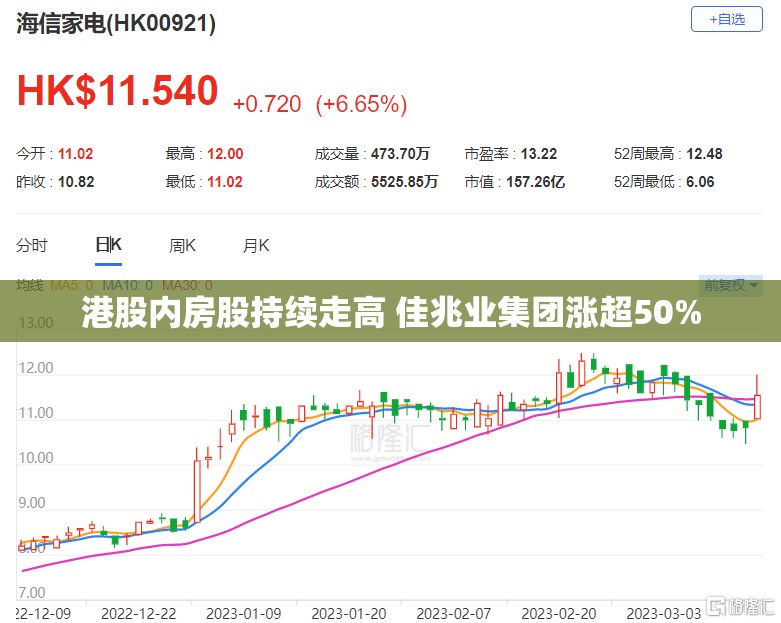781x623 pixels.
Task: Click the 成交额 value 5525.85万
Action: (x=404, y=181)
